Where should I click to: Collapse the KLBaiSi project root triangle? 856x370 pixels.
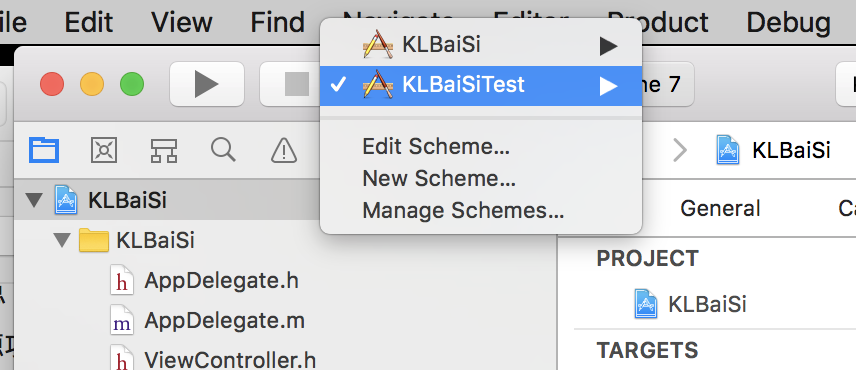point(34,200)
